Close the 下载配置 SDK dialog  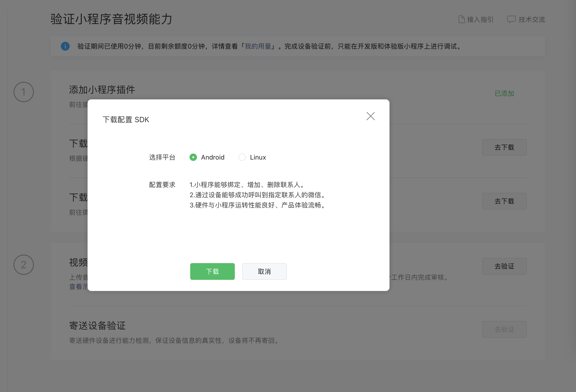coord(370,116)
